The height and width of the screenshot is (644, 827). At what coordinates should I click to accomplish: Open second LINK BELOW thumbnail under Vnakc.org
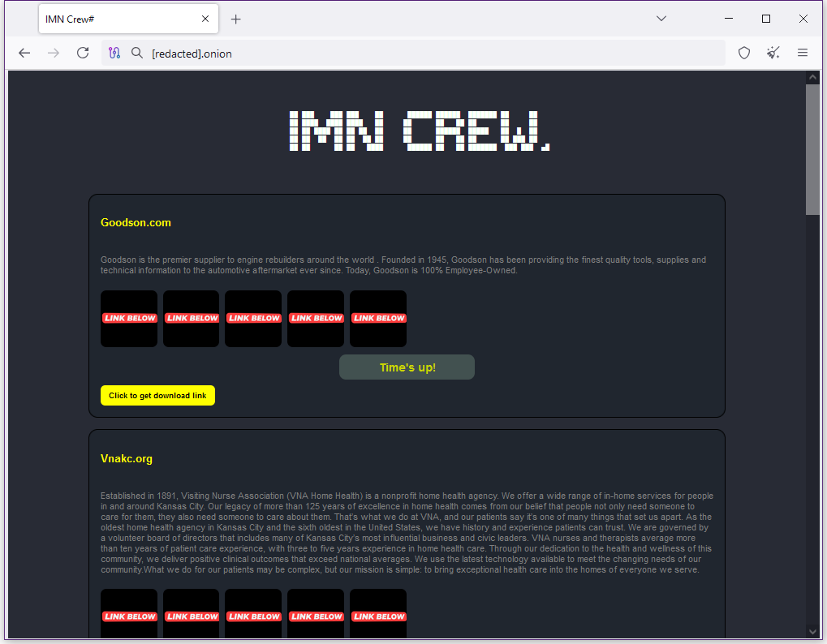coord(191,614)
